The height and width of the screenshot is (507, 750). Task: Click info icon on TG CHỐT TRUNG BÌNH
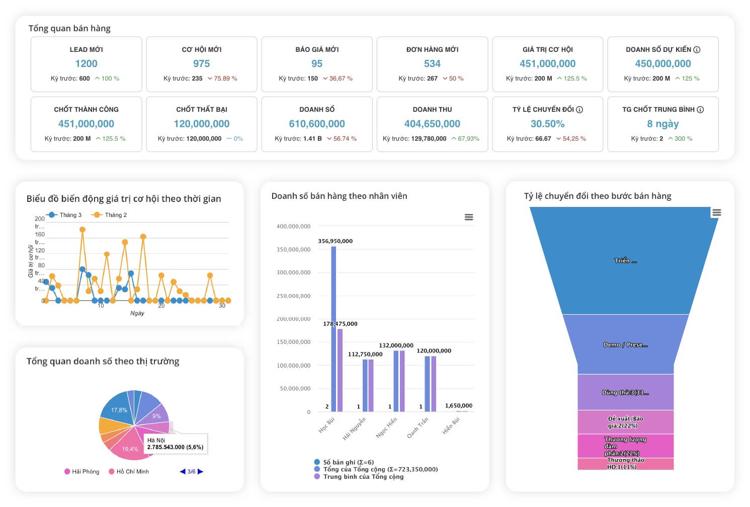pyautogui.click(x=700, y=110)
